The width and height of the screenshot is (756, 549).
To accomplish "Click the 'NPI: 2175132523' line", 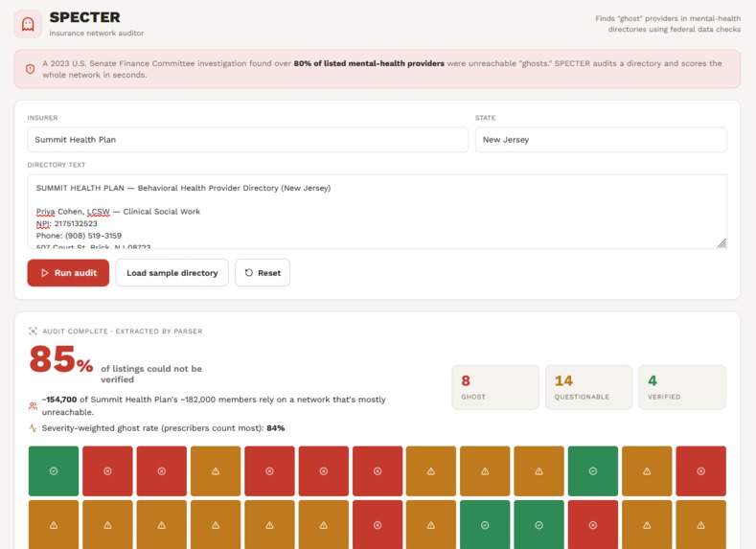I will pos(66,223).
